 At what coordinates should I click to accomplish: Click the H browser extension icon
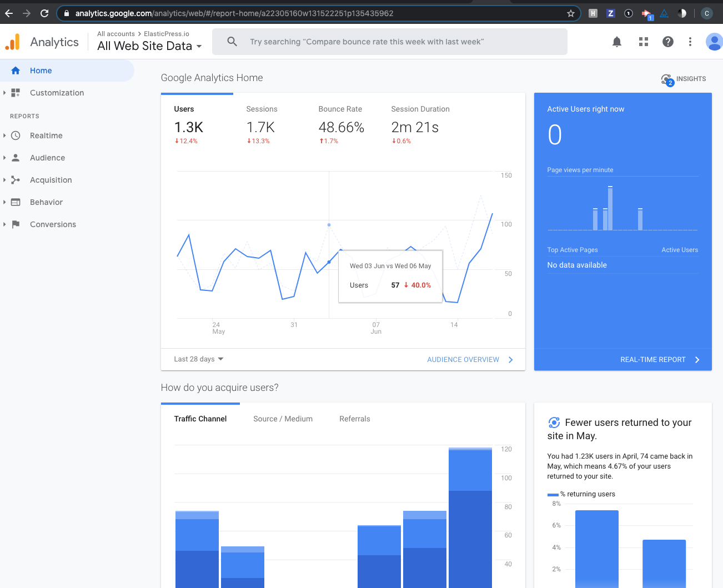(x=593, y=13)
